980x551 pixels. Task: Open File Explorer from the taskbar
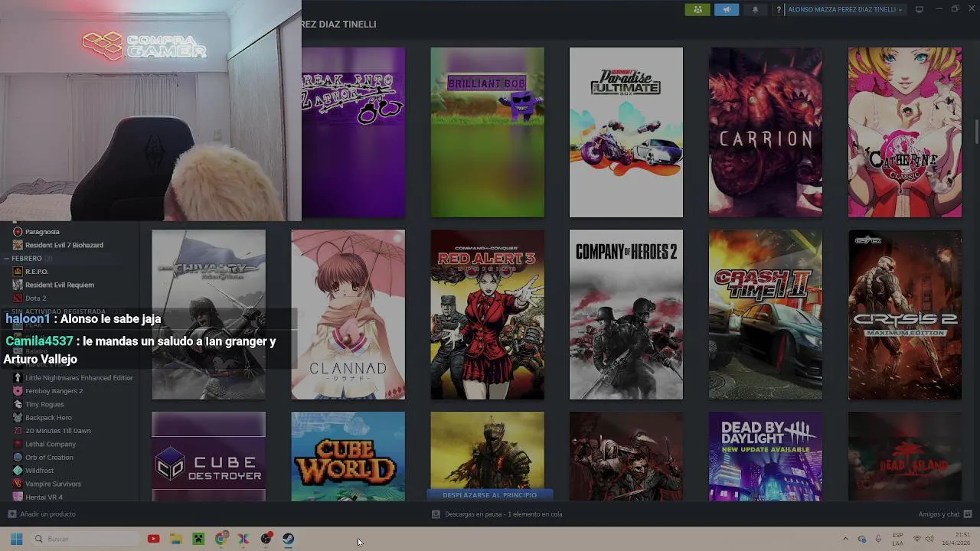(175, 539)
